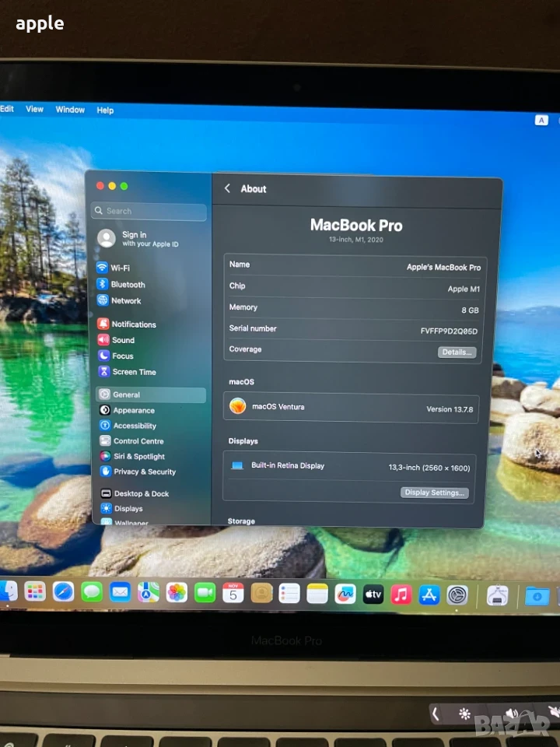The height and width of the screenshot is (747, 560).
Task: Open Wi-Fi settings in sidebar
Action: pos(114,268)
